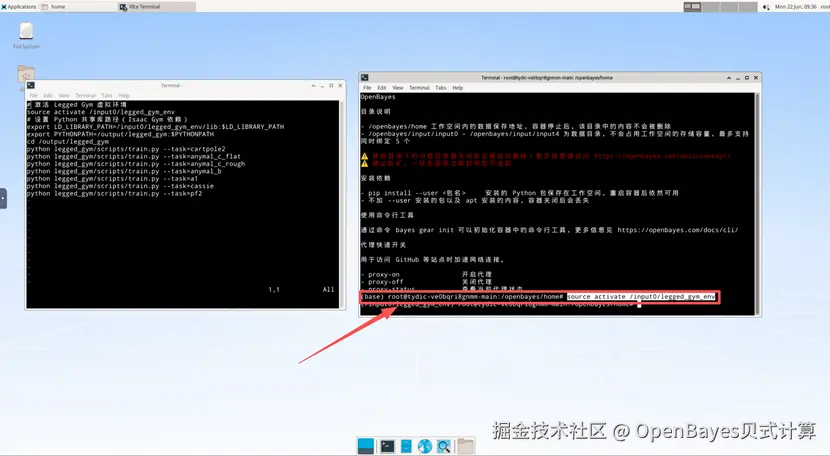Roll up the right terminal window with arrow button
830x456 pixels.
[x=729, y=77]
